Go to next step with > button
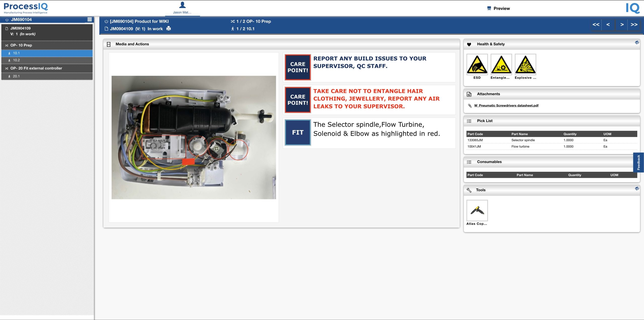This screenshot has width=644, height=320. tap(622, 25)
